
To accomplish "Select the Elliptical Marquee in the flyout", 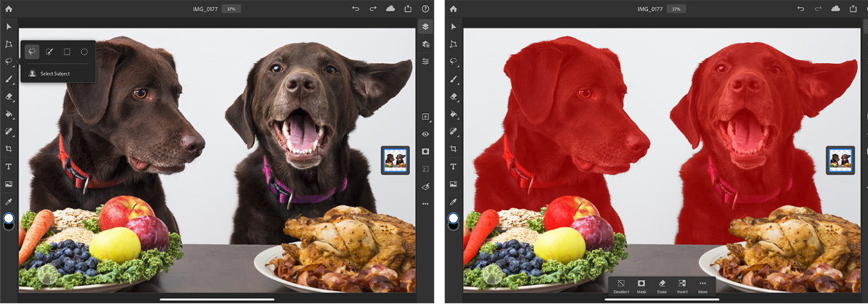I will click(84, 52).
